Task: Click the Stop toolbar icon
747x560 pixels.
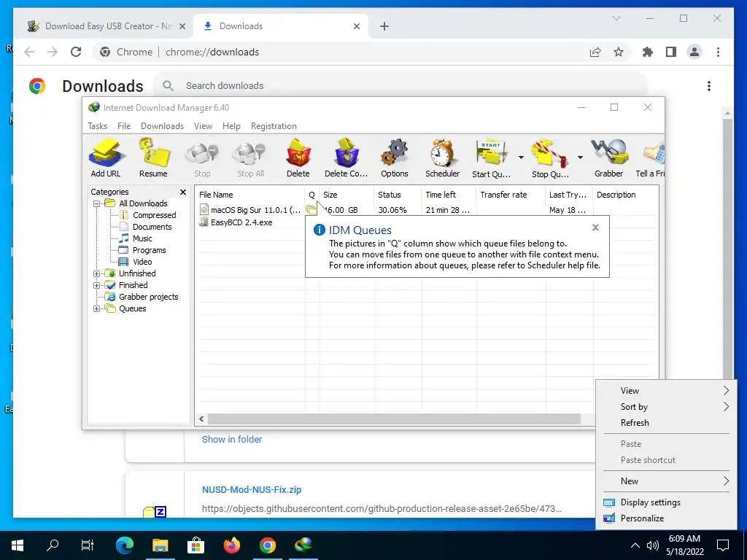Action: pos(202,157)
